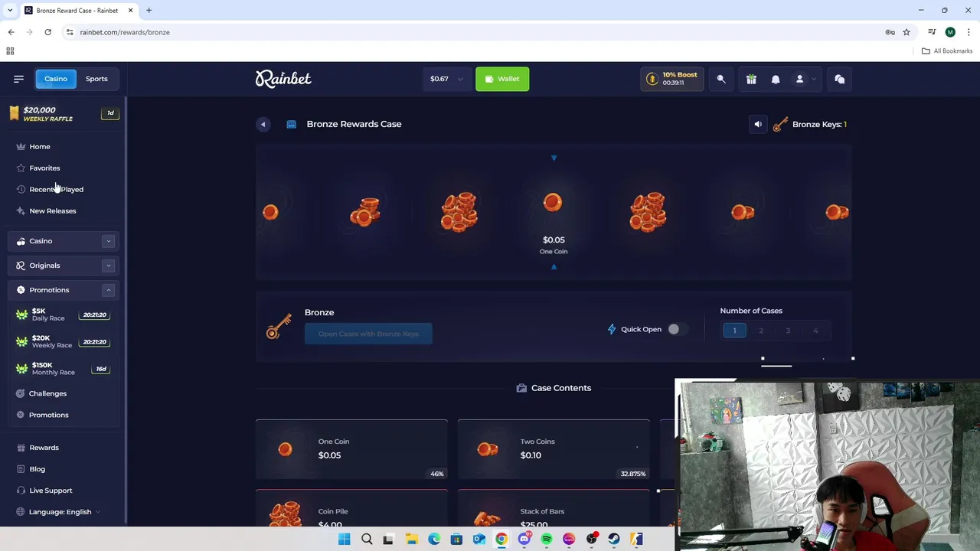Click the Chrome address bar URL
The width and height of the screenshot is (980, 551).
click(x=125, y=32)
